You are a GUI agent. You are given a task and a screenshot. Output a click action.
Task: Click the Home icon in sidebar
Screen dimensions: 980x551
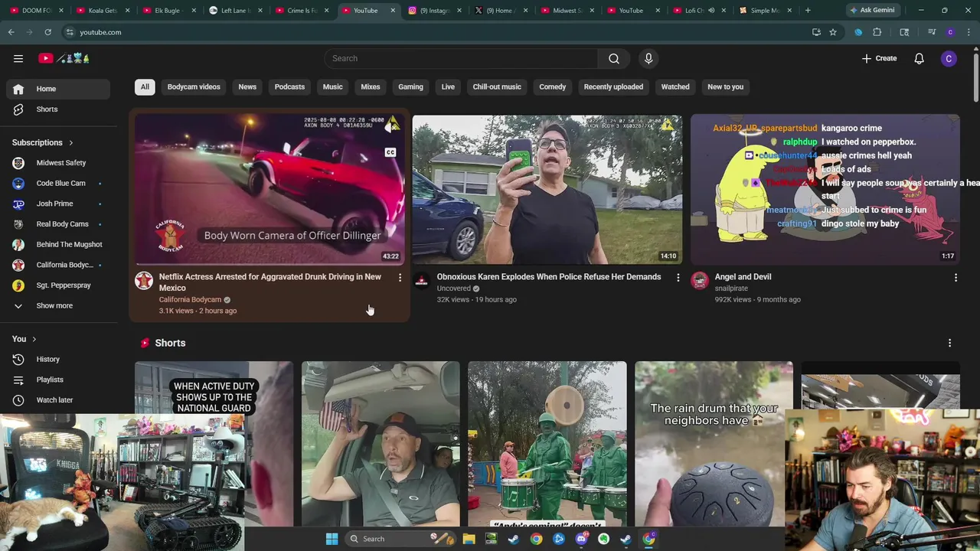click(x=18, y=89)
